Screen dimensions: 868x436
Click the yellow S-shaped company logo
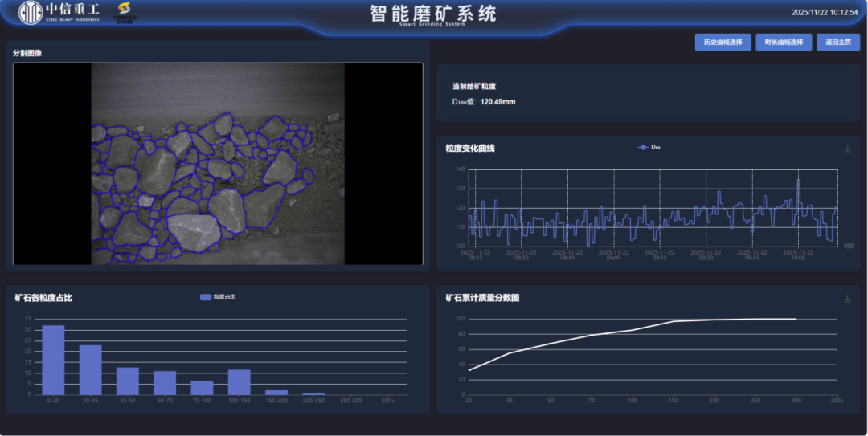tap(125, 14)
